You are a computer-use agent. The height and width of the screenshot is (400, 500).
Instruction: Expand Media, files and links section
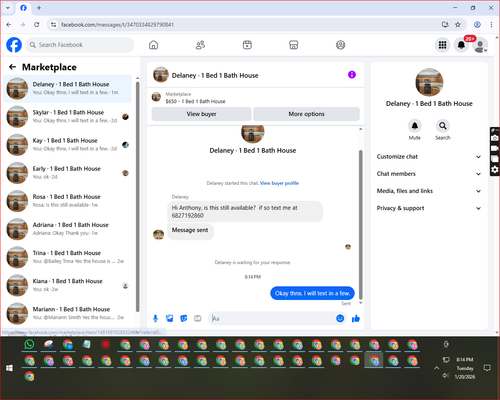click(x=429, y=191)
